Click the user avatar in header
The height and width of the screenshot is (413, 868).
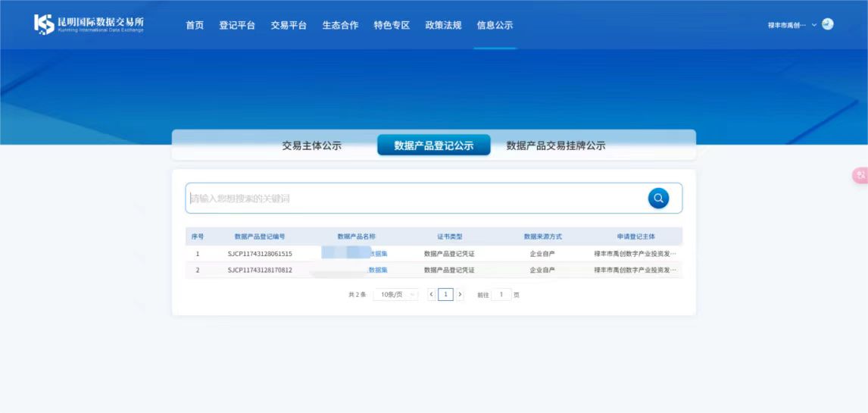pos(827,24)
